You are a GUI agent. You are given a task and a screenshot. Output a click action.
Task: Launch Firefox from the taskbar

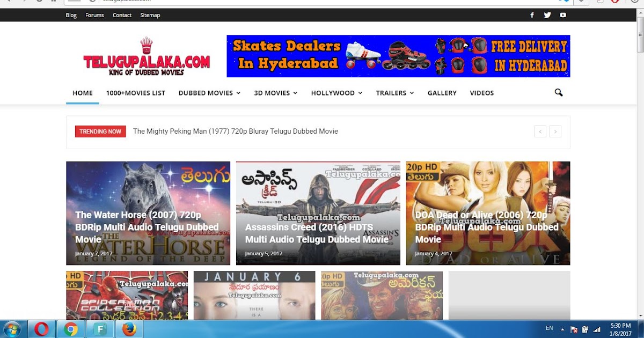click(128, 328)
